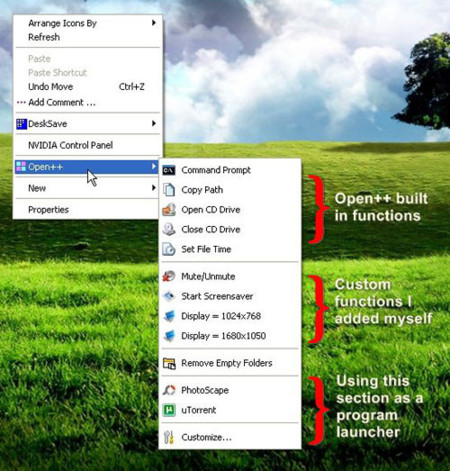This screenshot has height=471, width=450.
Task: Choose Undo Move in the context menu
Action: pos(88,87)
